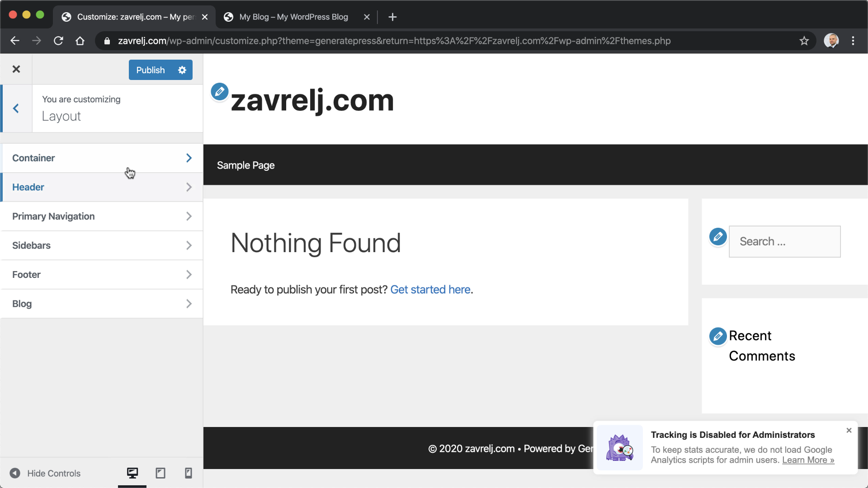Expand the Sidebars section
This screenshot has width=868, height=488.
[x=102, y=245]
